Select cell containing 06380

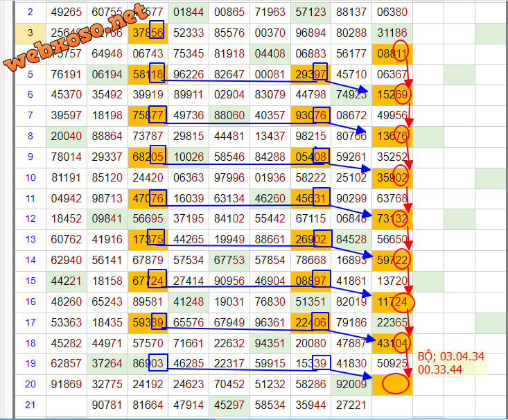[392, 12]
